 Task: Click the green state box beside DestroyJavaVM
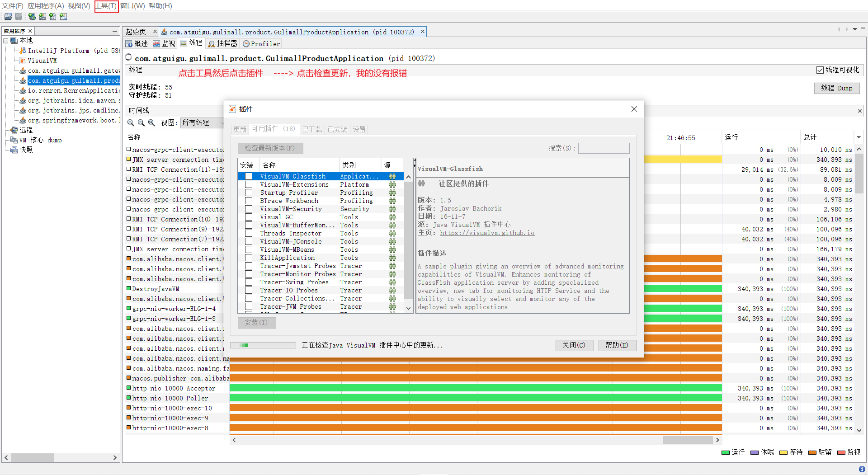pos(129,288)
